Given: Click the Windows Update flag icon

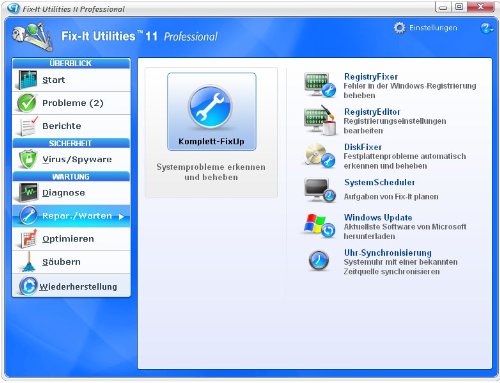Looking at the screenshot, I should pos(319,226).
